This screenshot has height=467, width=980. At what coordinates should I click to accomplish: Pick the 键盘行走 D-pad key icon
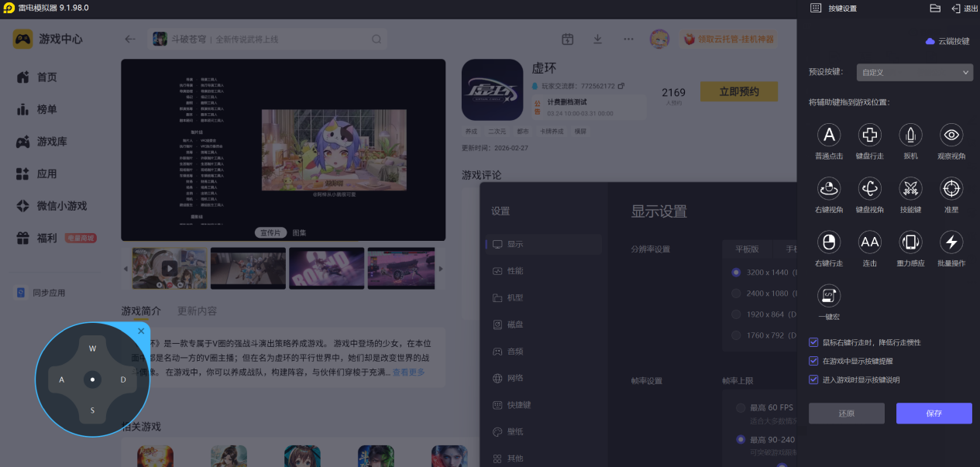(x=870, y=135)
